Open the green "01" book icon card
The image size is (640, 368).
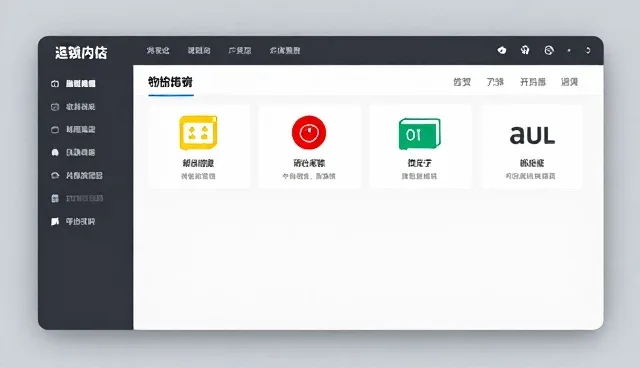420,147
